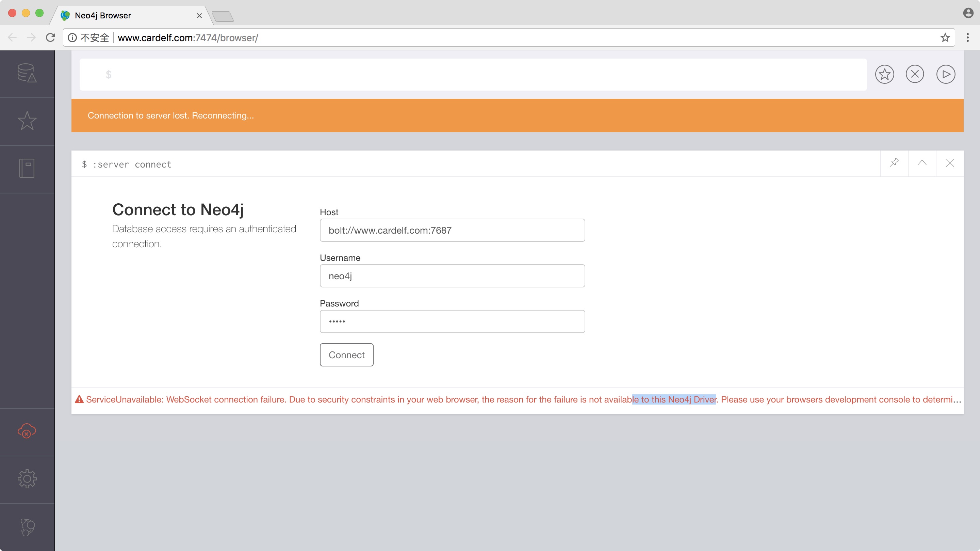Image resolution: width=980 pixels, height=551 pixels.
Task: Go back in browser history
Action: click(x=13, y=38)
